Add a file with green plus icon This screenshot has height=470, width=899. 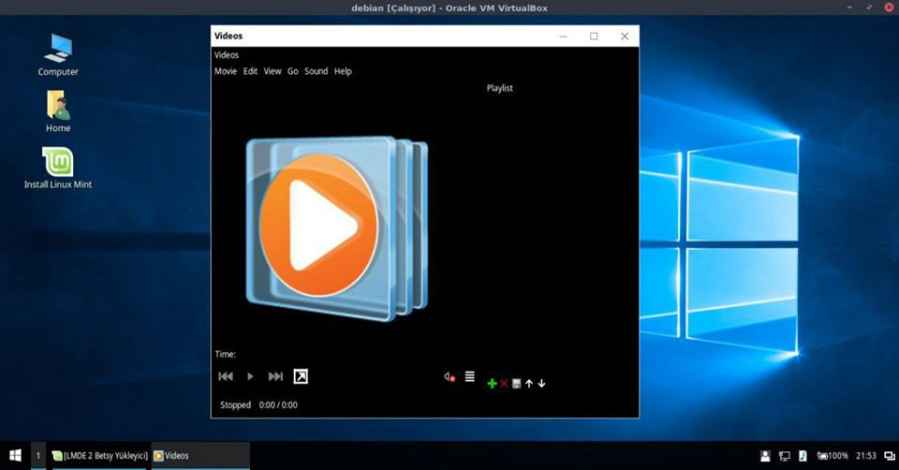click(x=492, y=383)
